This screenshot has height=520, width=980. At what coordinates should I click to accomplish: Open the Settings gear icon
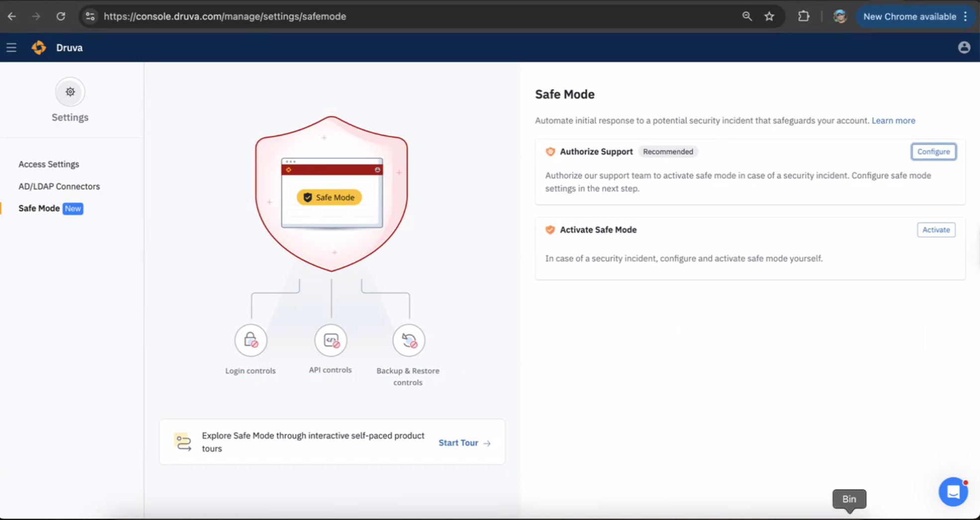coord(70,91)
